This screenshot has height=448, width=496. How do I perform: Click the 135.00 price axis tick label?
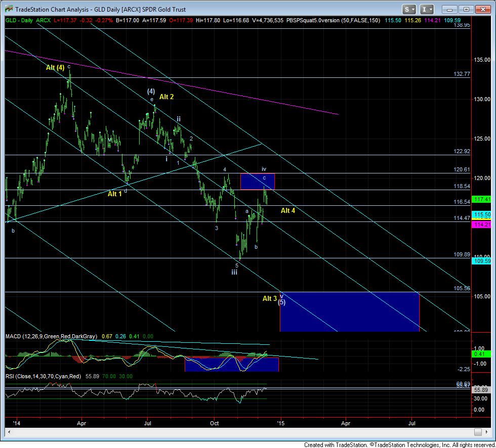point(482,60)
